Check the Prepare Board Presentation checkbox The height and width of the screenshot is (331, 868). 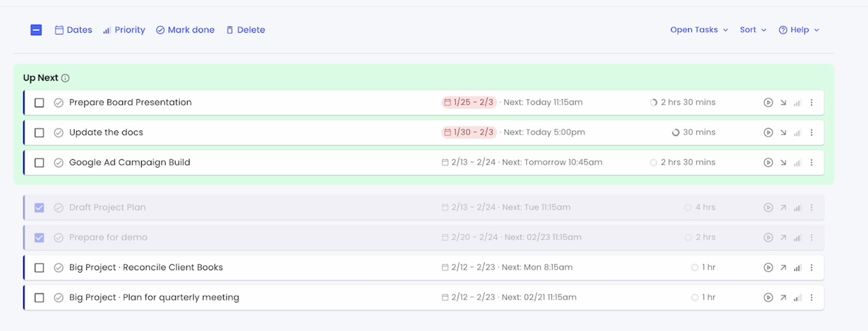click(x=39, y=103)
